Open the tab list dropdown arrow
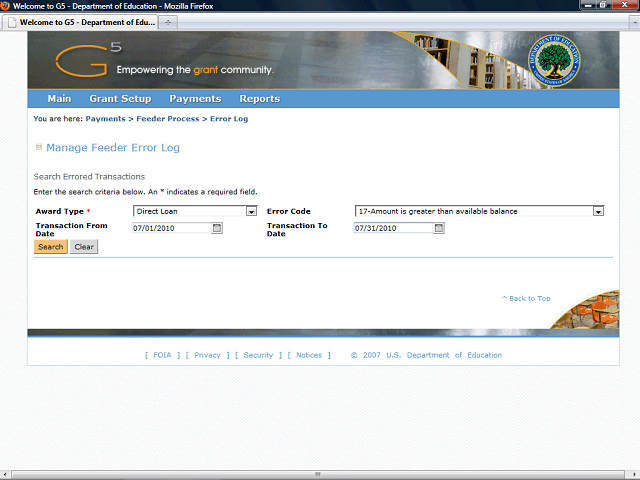 (x=634, y=23)
